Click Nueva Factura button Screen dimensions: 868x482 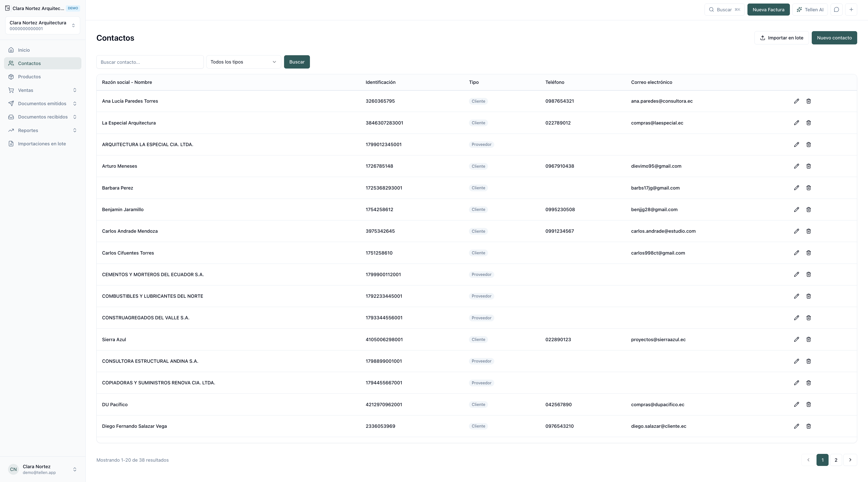(x=768, y=10)
